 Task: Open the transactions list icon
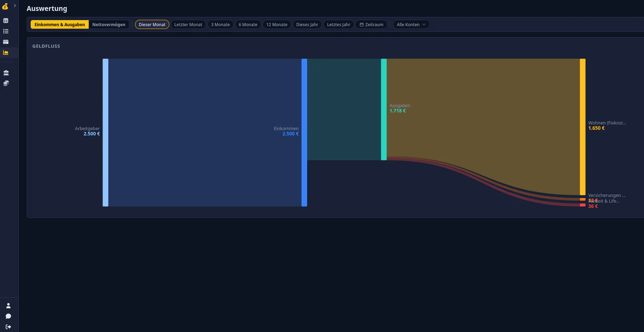pos(6,31)
